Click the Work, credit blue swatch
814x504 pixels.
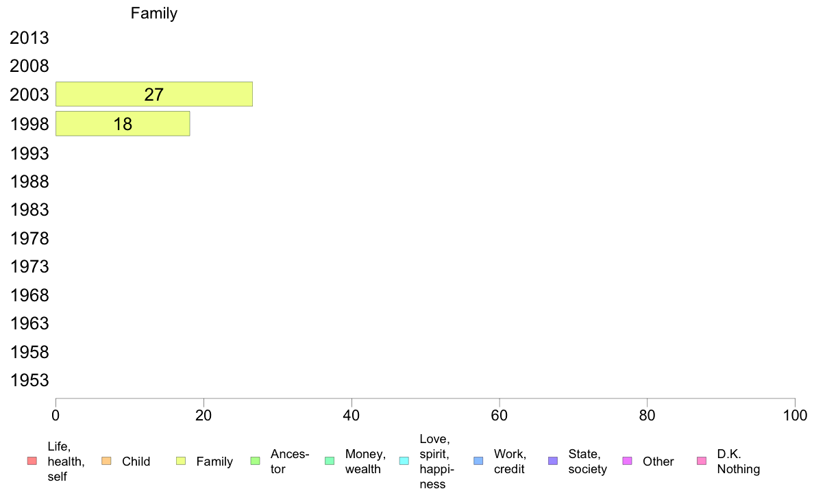479,461
